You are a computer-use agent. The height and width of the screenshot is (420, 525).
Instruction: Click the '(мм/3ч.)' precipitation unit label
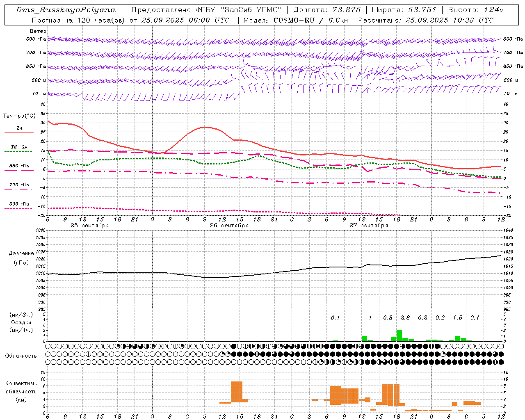tap(21, 315)
